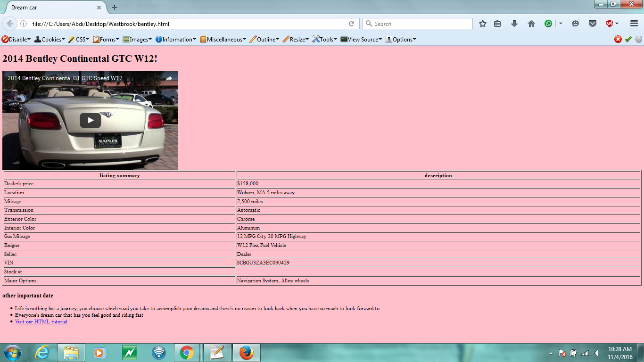Screen dimensions: 644x362
Task: Open Windows Explorer folder in taskbar
Action: coord(71,353)
